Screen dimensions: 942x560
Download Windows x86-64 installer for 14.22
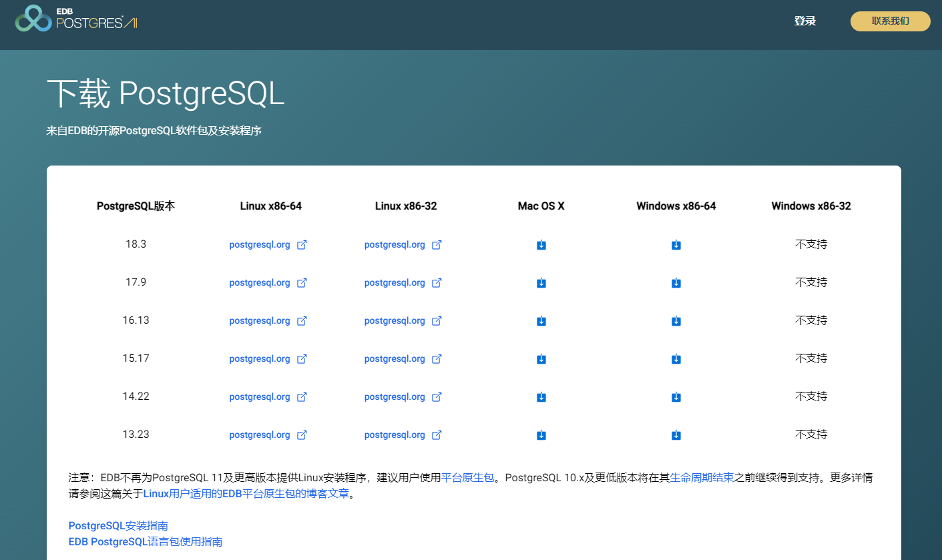point(676,397)
